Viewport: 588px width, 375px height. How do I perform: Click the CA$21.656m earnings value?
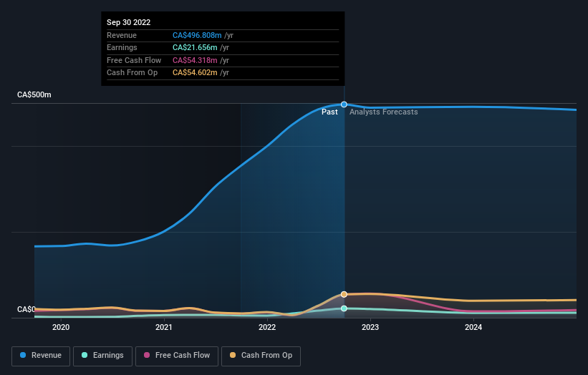tap(195, 47)
